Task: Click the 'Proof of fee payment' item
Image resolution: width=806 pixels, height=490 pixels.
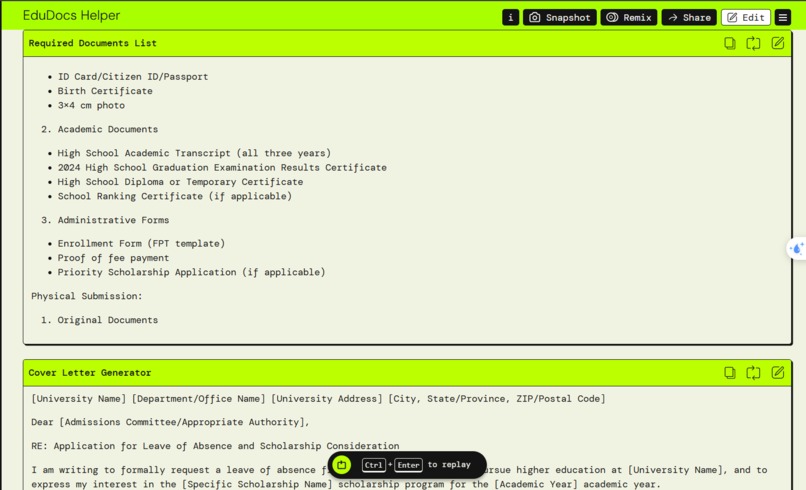Action: click(x=113, y=258)
